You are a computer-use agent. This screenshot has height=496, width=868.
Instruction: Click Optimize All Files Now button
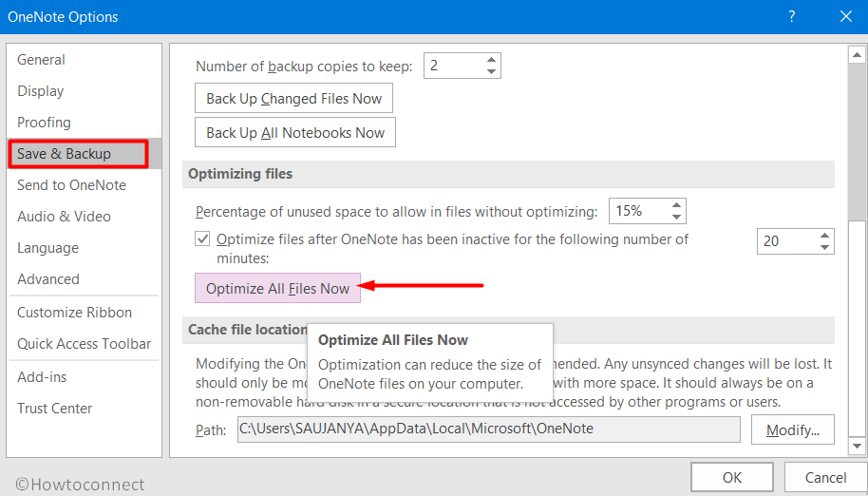click(x=277, y=288)
